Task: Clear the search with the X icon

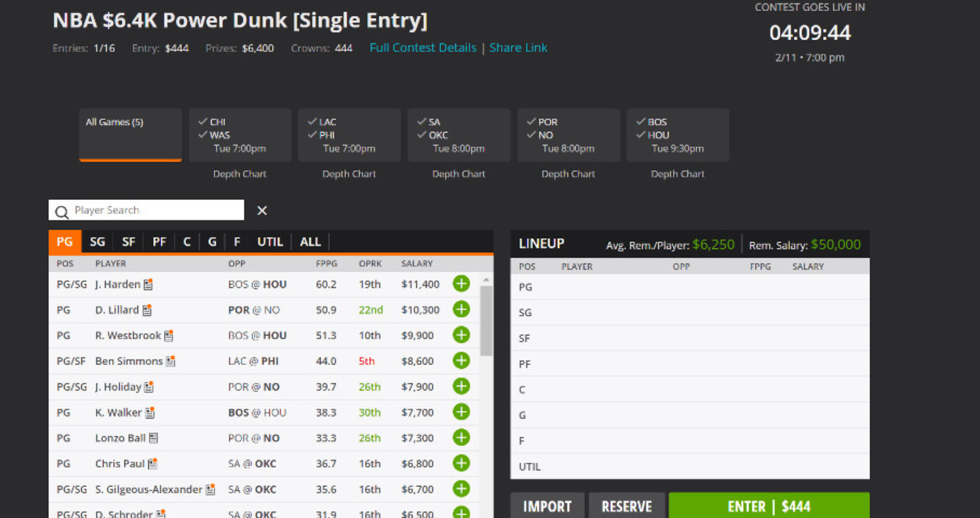Action: pos(262,210)
